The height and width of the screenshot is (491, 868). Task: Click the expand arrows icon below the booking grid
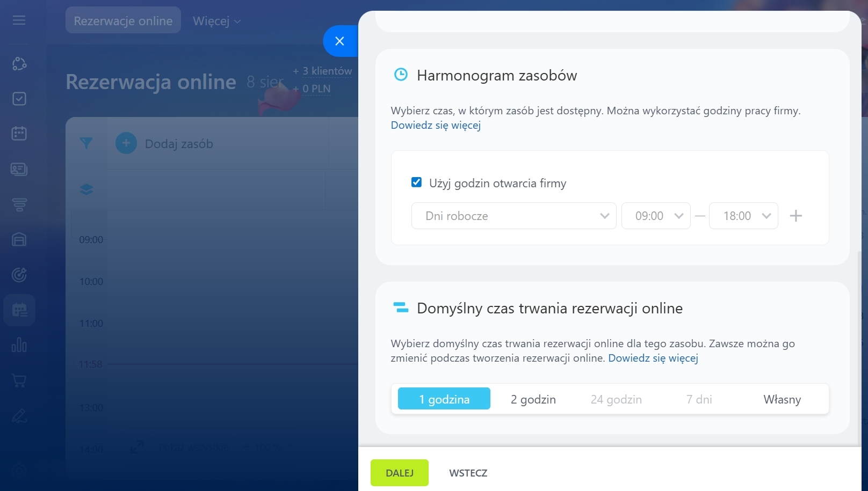(x=137, y=447)
